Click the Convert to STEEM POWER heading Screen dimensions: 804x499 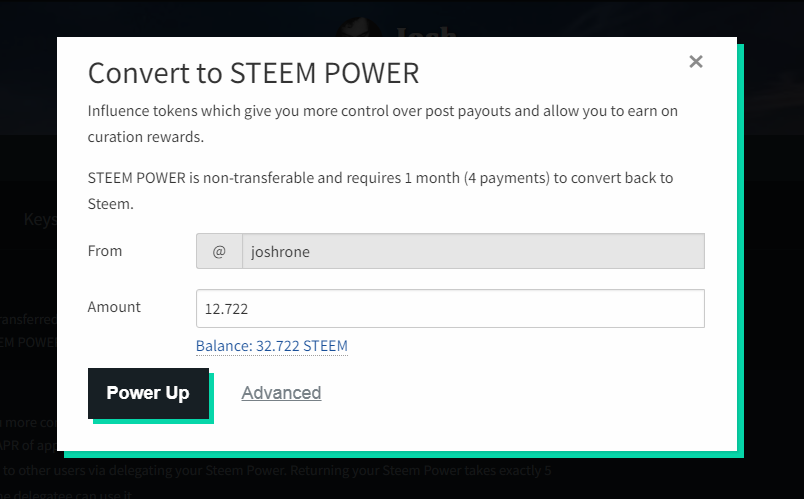(253, 73)
